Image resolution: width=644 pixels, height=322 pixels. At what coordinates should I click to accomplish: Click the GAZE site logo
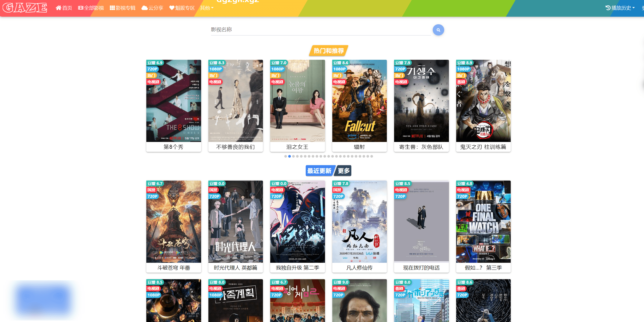coord(25,8)
